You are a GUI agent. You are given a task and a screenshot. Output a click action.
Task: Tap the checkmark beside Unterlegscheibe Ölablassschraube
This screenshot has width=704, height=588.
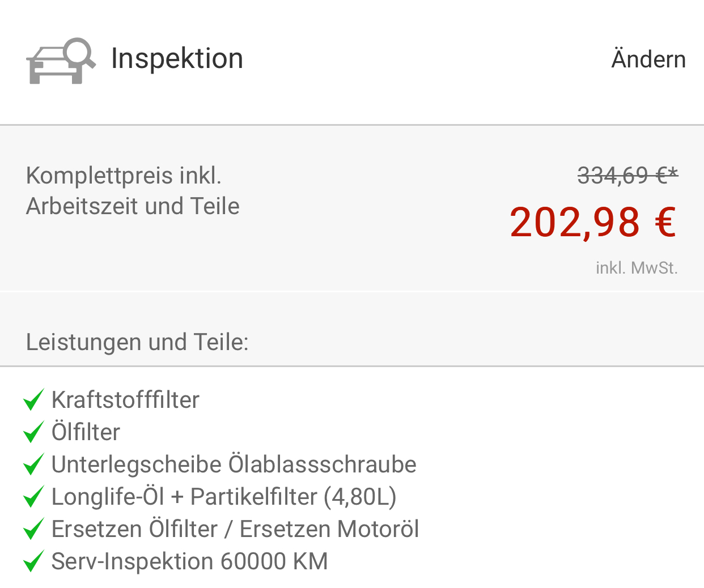click(x=33, y=465)
